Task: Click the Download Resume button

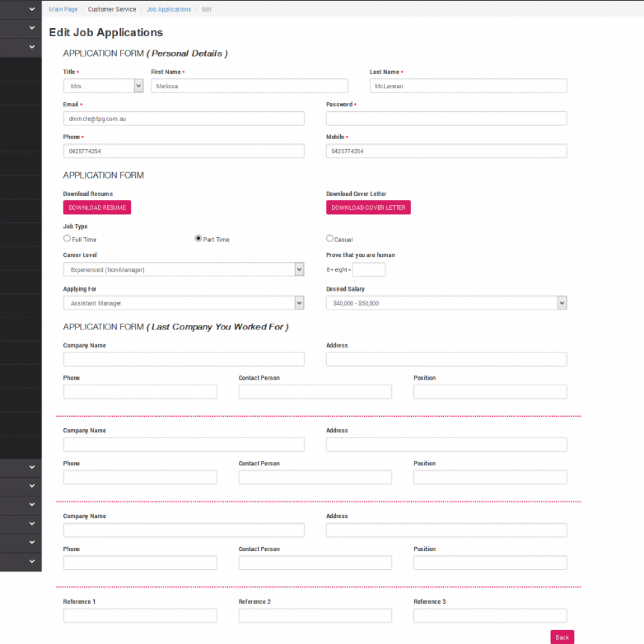Action: pos(97,208)
